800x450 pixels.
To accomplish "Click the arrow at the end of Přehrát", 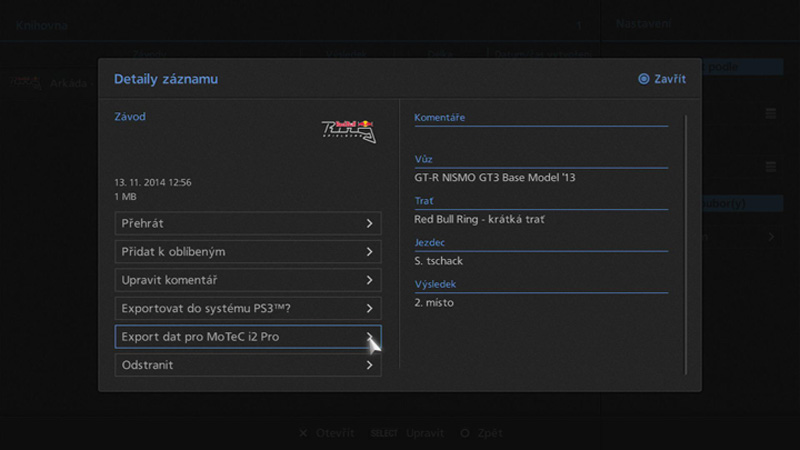I will [369, 223].
